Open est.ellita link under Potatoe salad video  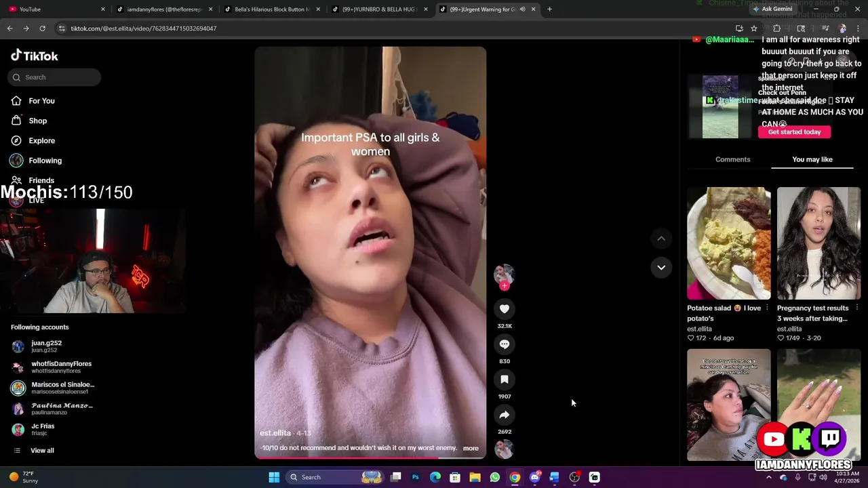(699, 329)
